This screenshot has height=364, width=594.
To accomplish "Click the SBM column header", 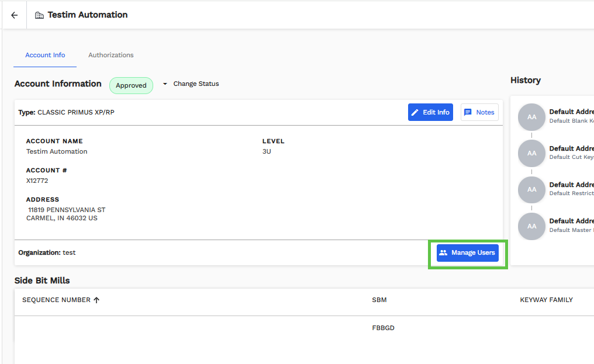I will coord(379,300).
